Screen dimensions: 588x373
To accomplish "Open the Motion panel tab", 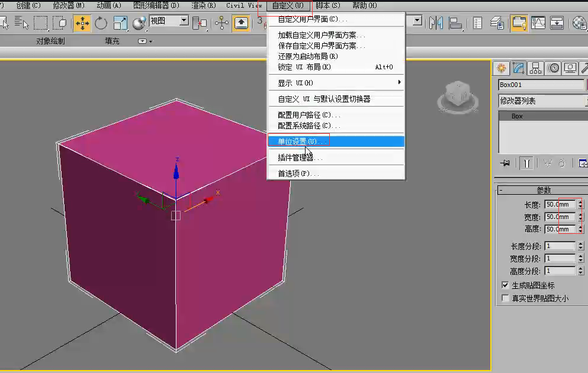I will point(553,68).
